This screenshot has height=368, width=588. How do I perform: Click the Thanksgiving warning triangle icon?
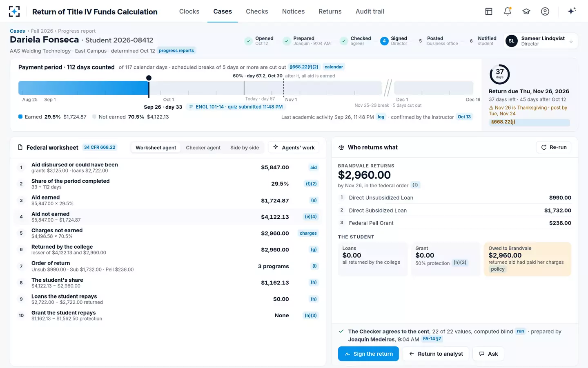(491, 108)
